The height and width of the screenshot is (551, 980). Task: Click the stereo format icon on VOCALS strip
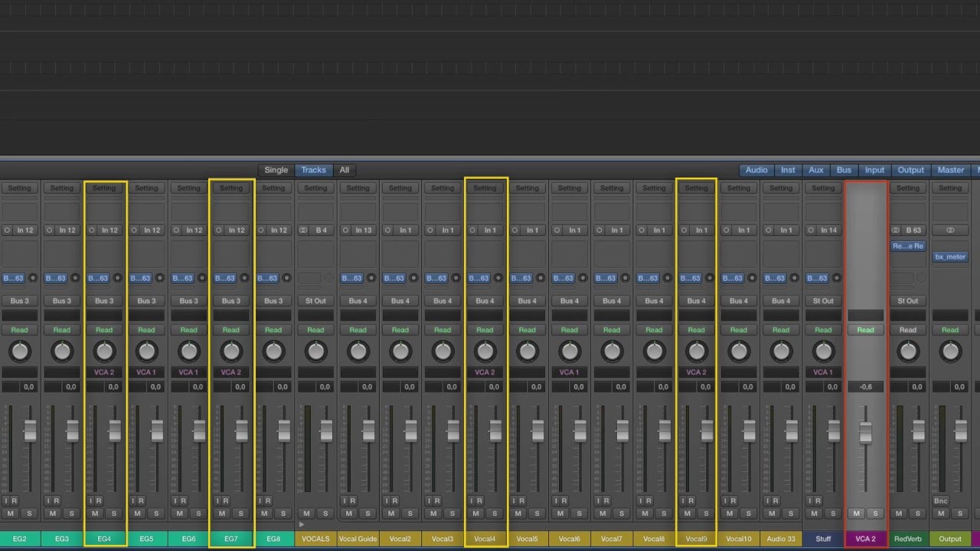click(x=304, y=230)
